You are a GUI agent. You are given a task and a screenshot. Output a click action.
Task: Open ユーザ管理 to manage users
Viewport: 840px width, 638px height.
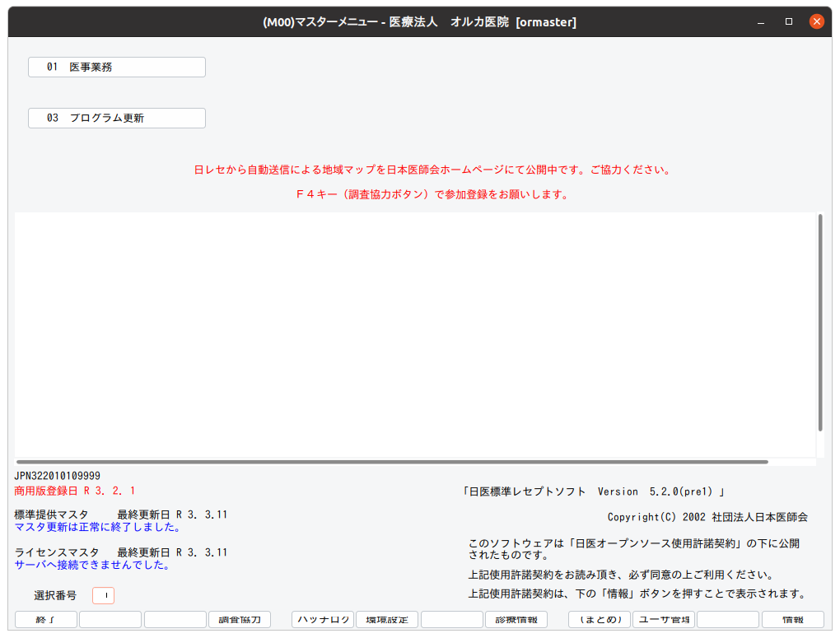point(663,619)
